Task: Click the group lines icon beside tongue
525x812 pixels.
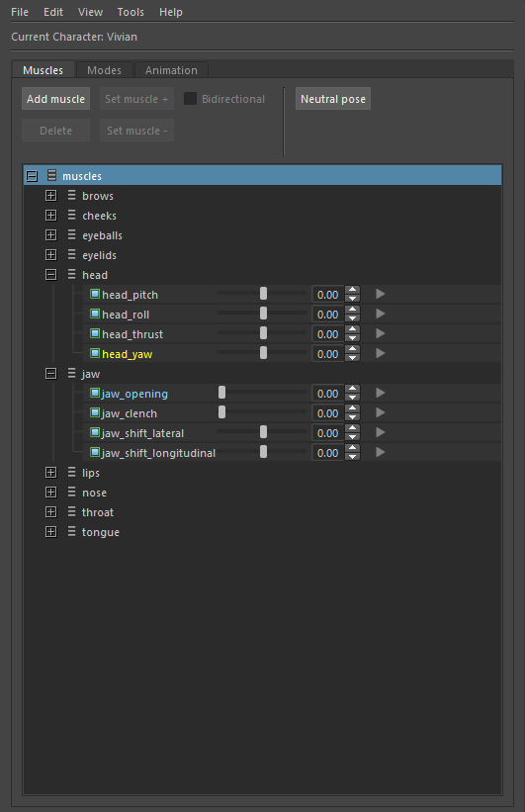Action: click(x=71, y=532)
